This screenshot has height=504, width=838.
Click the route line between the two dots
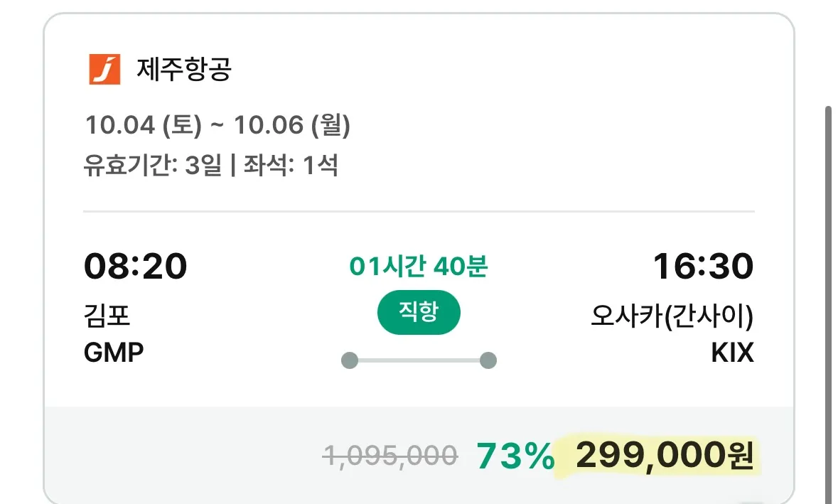[x=419, y=360]
